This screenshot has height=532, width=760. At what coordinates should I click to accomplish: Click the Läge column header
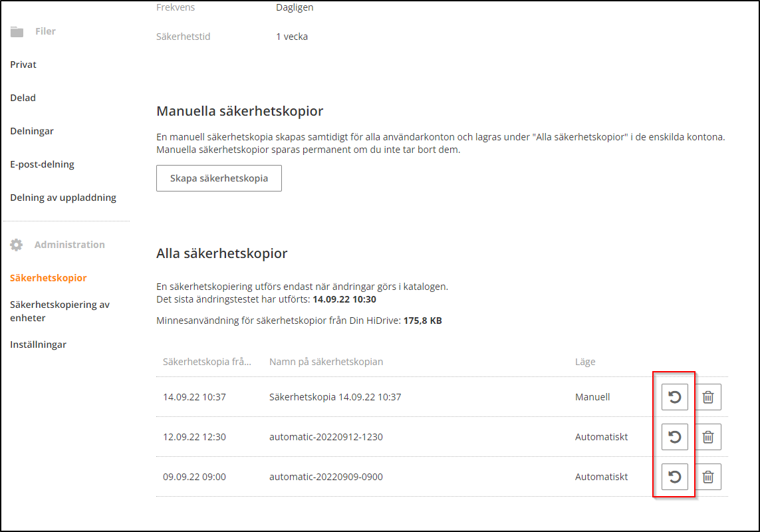(x=585, y=362)
